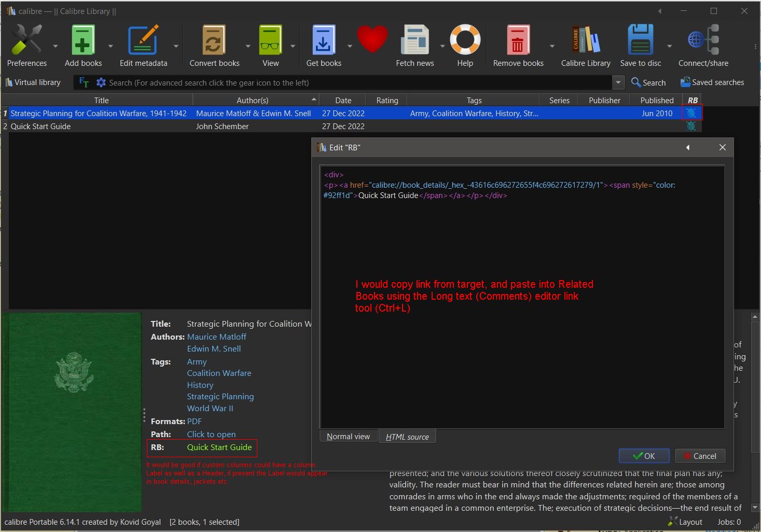Expand the Preferences dropdown arrow
Image resolution: width=761 pixels, height=532 pixels.
[x=56, y=46]
